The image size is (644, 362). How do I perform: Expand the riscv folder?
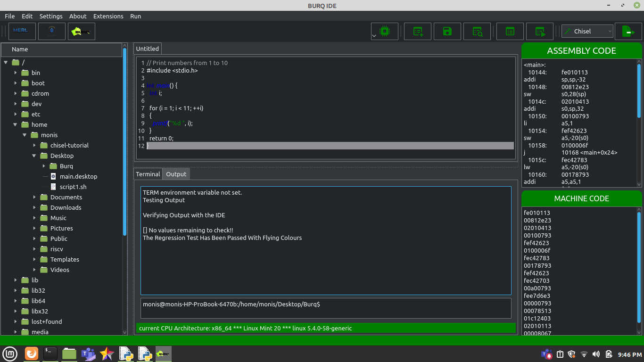click(x=34, y=249)
